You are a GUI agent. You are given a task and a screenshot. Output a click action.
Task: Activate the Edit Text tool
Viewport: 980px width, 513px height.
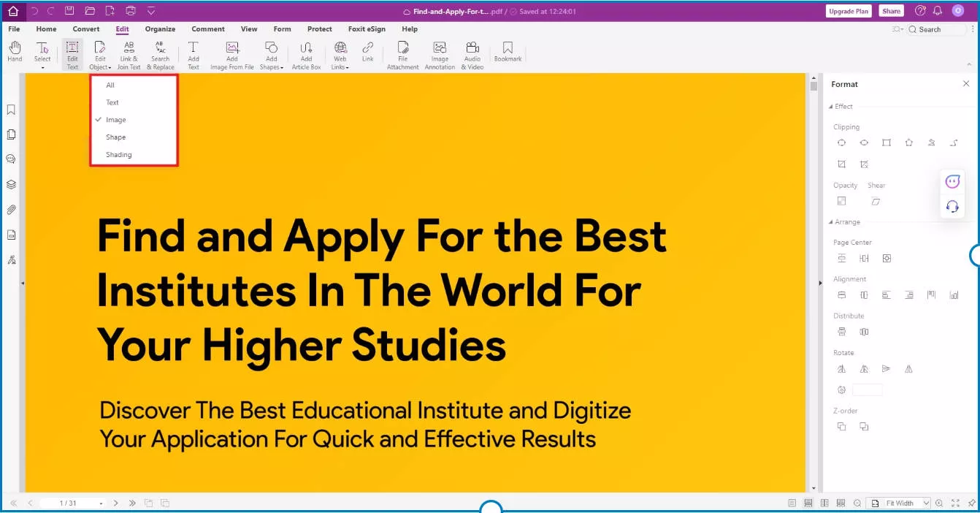[72, 55]
